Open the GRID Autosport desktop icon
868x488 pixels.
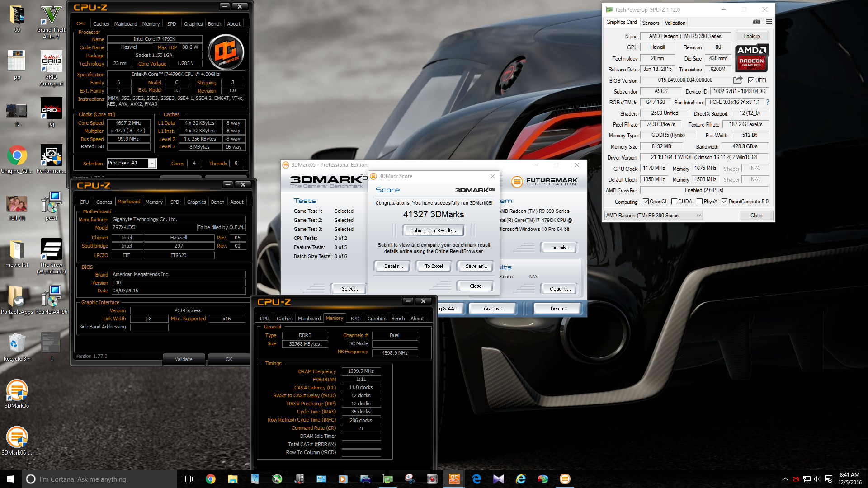point(51,68)
